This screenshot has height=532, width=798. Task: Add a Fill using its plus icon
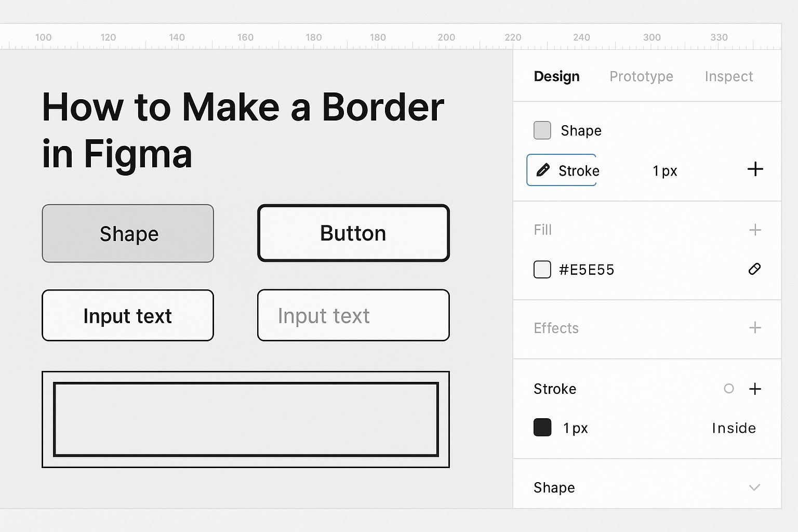click(755, 230)
